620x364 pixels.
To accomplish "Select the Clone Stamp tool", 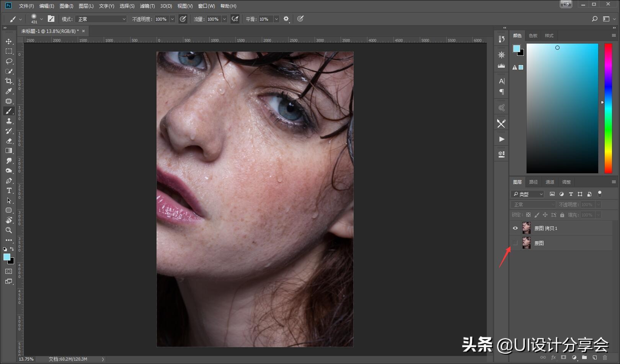I will click(x=9, y=121).
